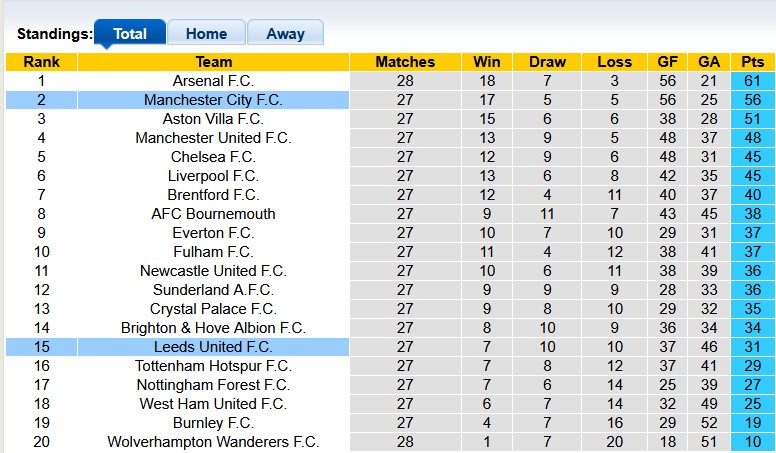
Task: Click AFC Bournemouth team entry
Action: click(213, 214)
